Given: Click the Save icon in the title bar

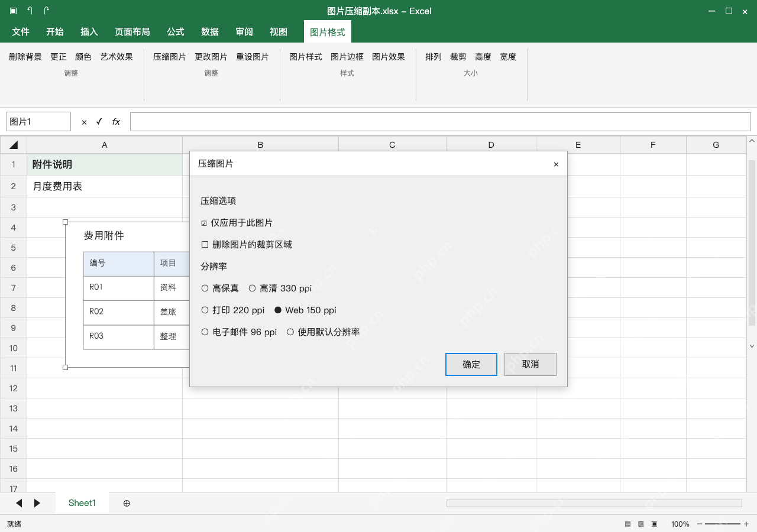Looking at the screenshot, I should pyautogui.click(x=14, y=11).
